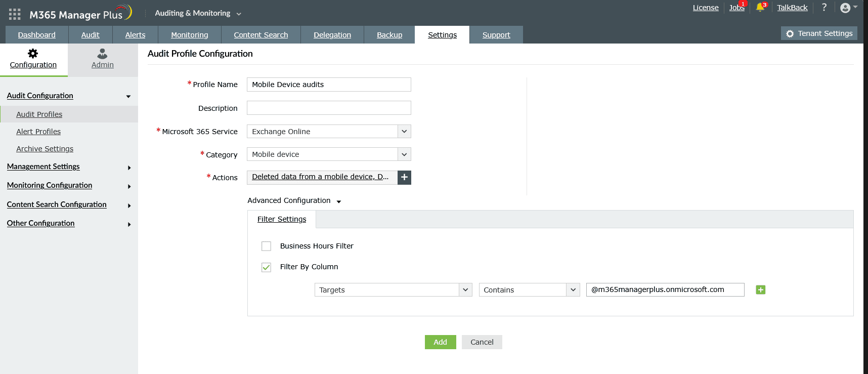
Task: Switch to the Audit tab
Action: [x=91, y=35]
